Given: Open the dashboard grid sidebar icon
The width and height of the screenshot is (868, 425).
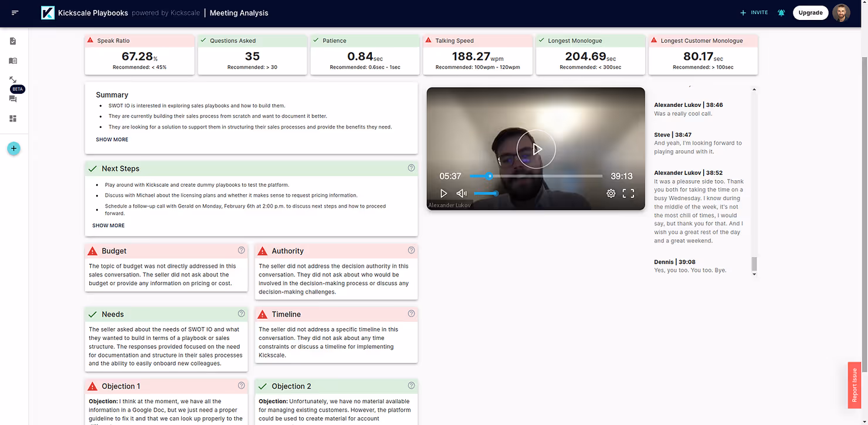Looking at the screenshot, I should tap(13, 119).
